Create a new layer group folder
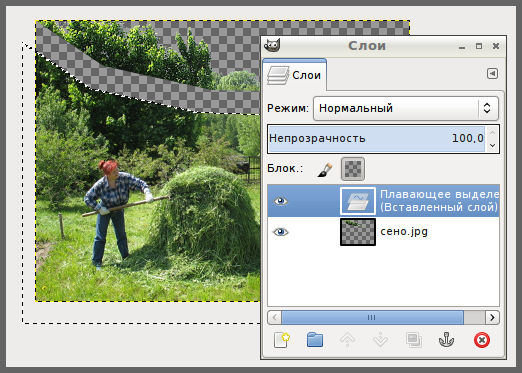The height and width of the screenshot is (373, 522). [x=315, y=340]
